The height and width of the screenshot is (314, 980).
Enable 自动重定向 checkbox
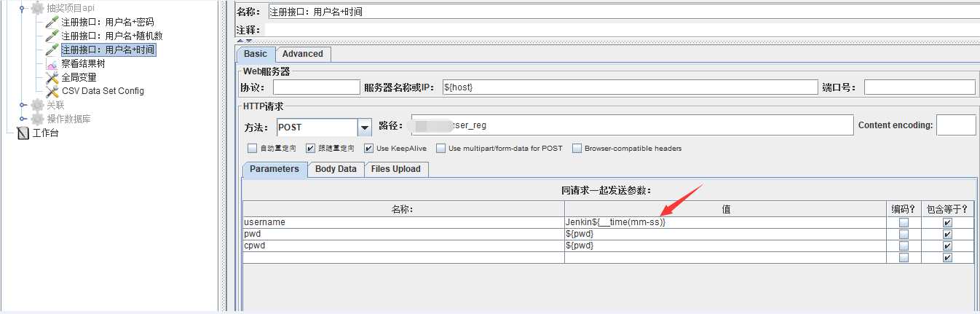pyautogui.click(x=252, y=149)
